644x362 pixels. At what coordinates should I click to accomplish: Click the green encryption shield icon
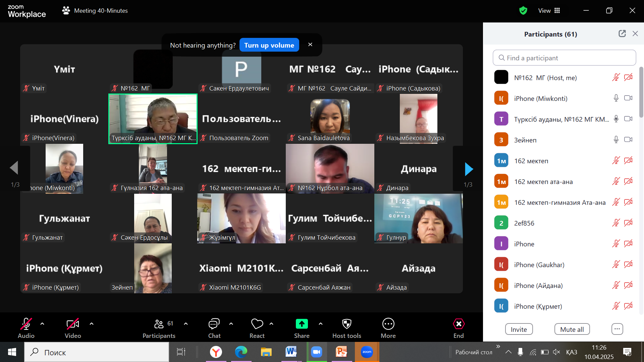(523, 11)
